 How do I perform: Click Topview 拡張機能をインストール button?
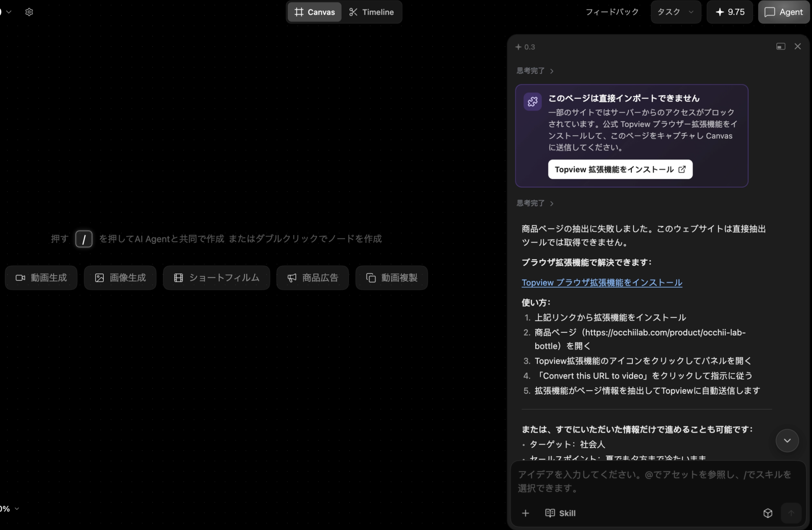tap(620, 169)
